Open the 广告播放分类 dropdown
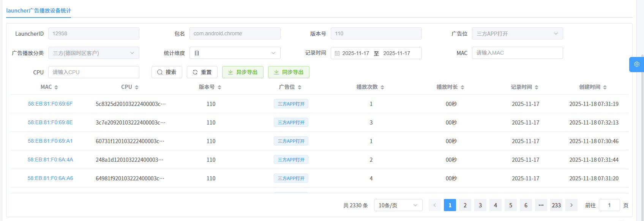644x221 pixels. point(94,53)
